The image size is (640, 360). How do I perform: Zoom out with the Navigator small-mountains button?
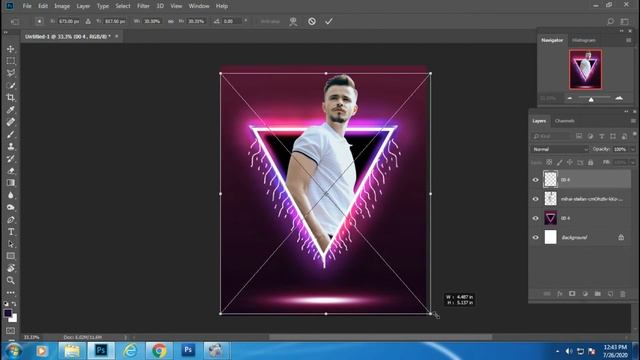point(570,98)
